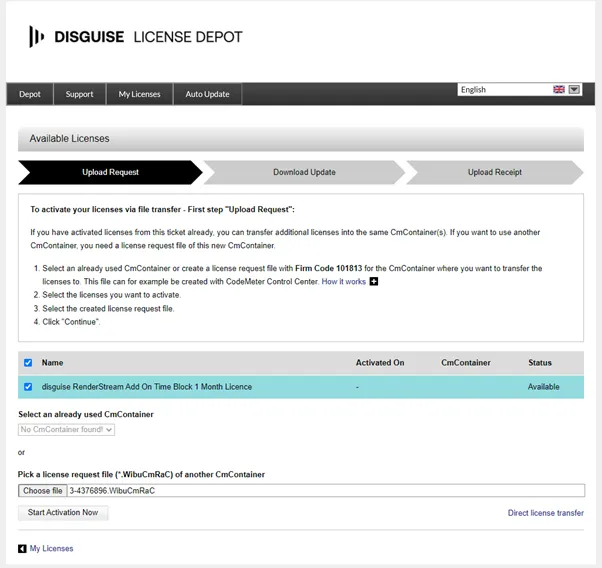
Task: Click the Status column header
Action: 540,363
